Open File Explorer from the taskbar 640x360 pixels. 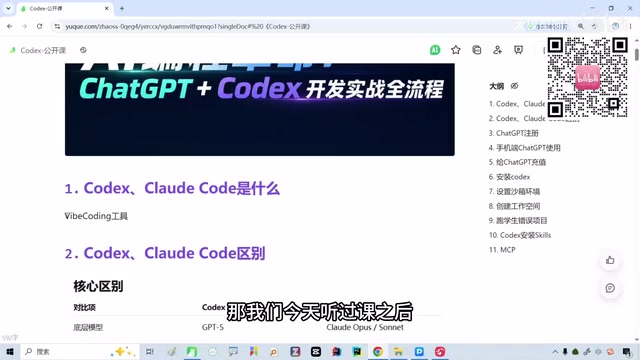tap(398, 351)
